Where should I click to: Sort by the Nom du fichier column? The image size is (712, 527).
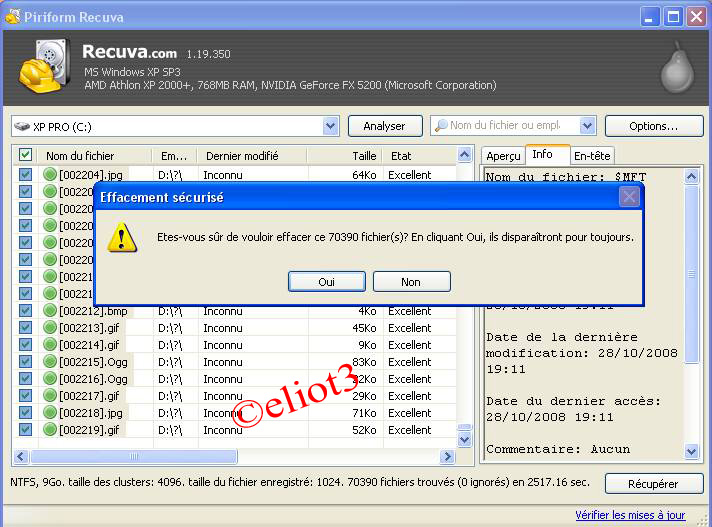point(95,156)
